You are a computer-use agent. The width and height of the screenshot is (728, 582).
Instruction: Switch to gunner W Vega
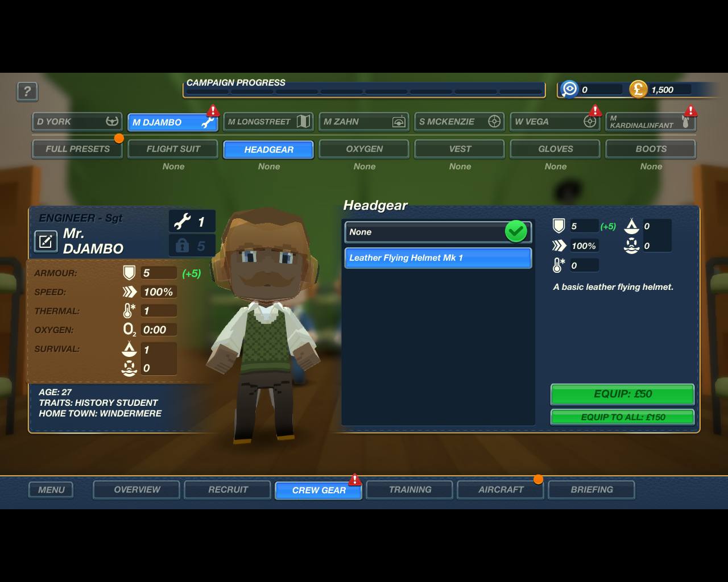coord(555,122)
